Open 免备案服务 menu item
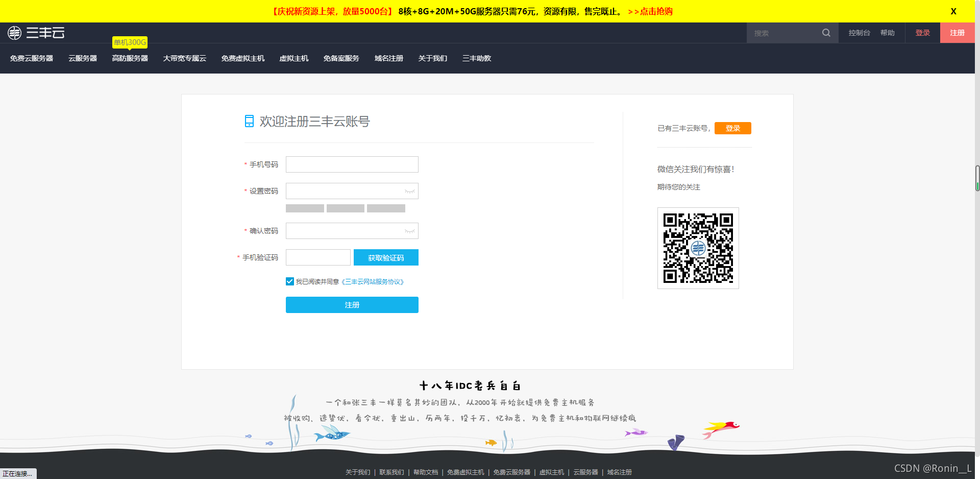Viewport: 980px width, 479px height. pyautogui.click(x=341, y=58)
